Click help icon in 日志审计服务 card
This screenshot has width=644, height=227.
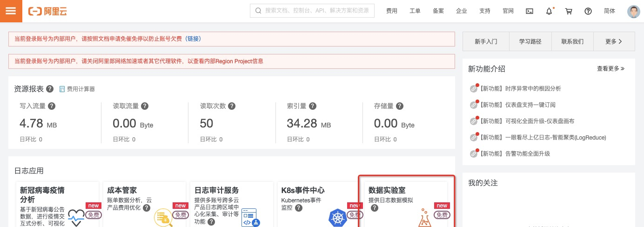click(211, 222)
